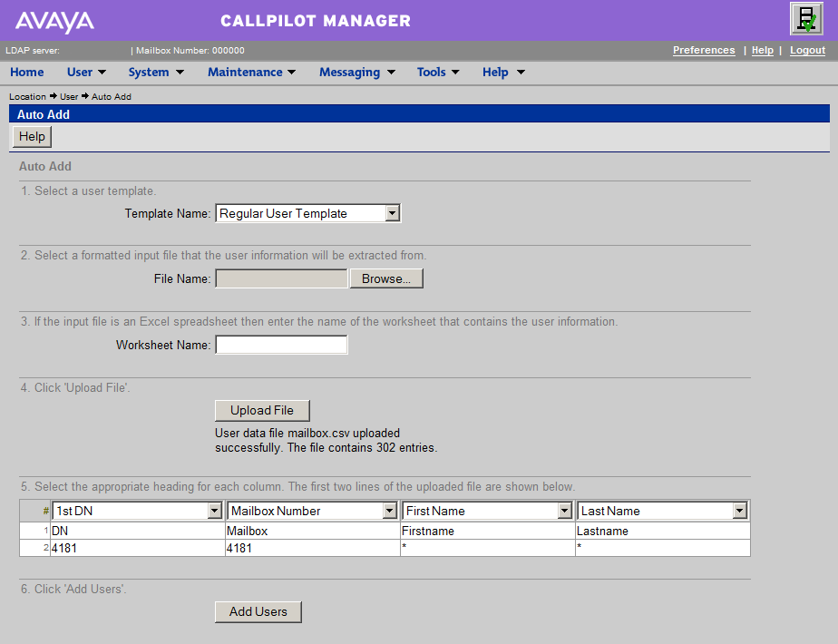Open the Home menu item
The width and height of the screenshot is (838, 644).
[x=26, y=73]
